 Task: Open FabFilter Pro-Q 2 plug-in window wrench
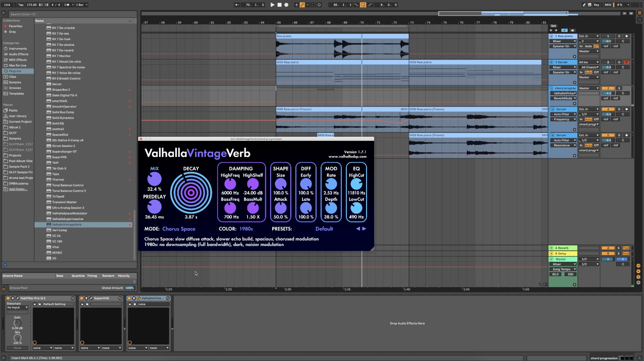[18, 298]
